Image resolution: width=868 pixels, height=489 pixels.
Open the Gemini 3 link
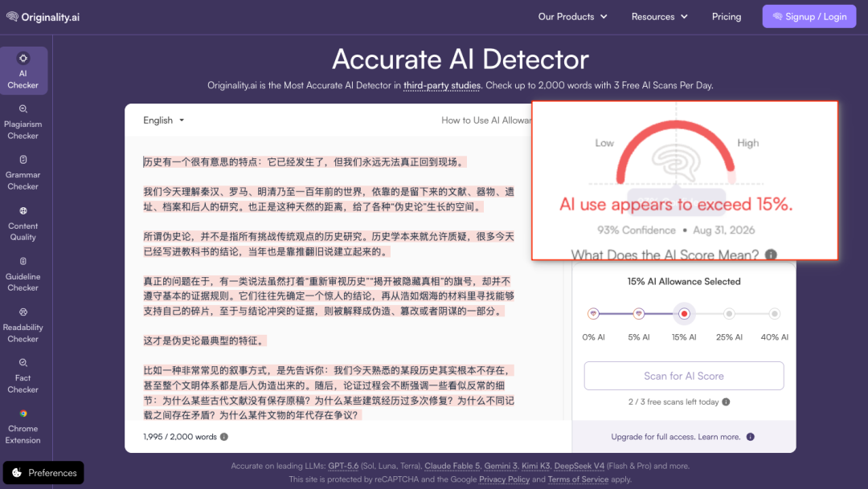[501, 466]
